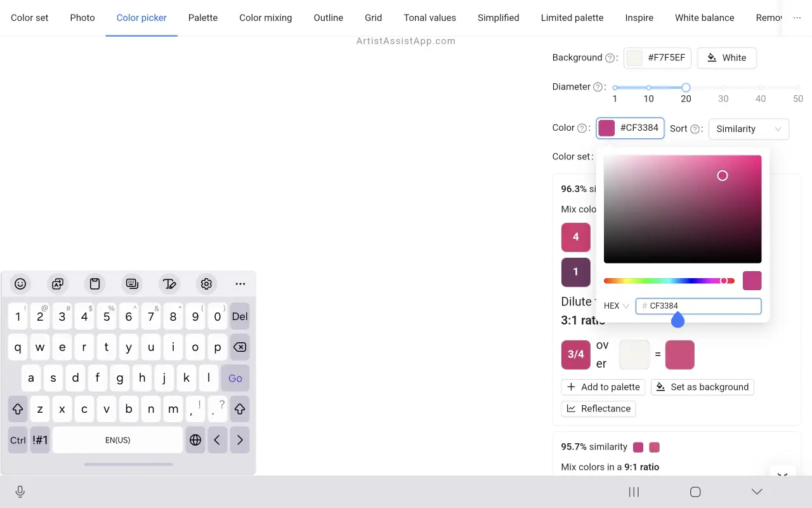Hide keyboard with down chevron
This screenshot has height=508, width=812.
tap(757, 491)
